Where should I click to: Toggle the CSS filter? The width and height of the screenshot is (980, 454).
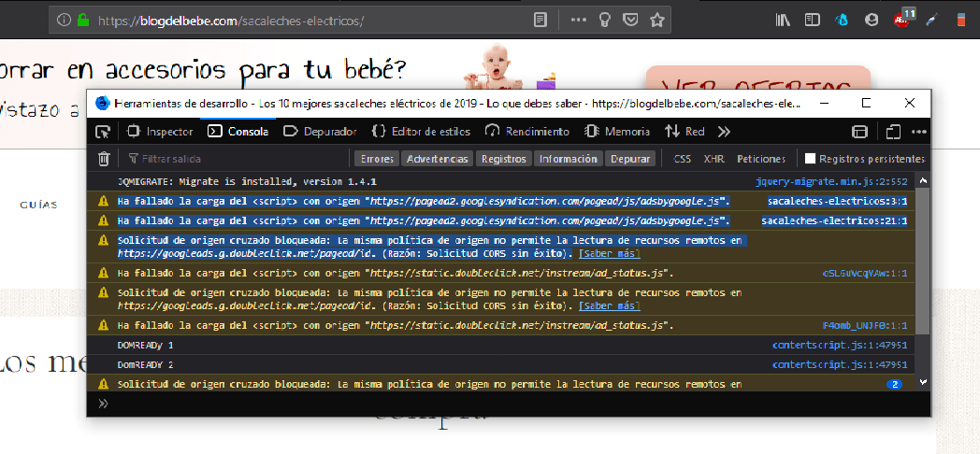[x=682, y=159]
